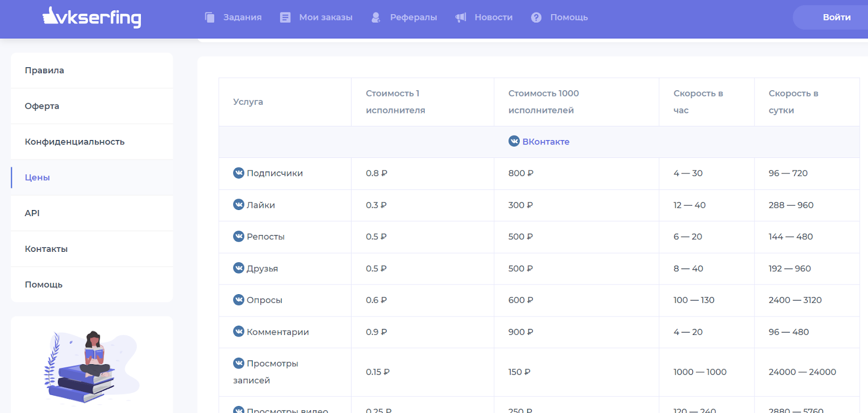Click the Мои заказы list icon

[x=285, y=17]
